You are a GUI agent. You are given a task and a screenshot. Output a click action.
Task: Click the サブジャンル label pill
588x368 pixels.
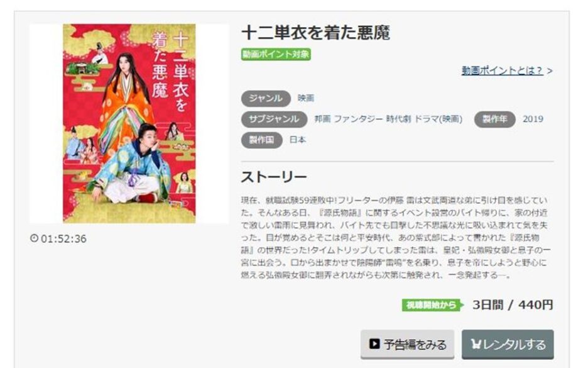point(274,119)
